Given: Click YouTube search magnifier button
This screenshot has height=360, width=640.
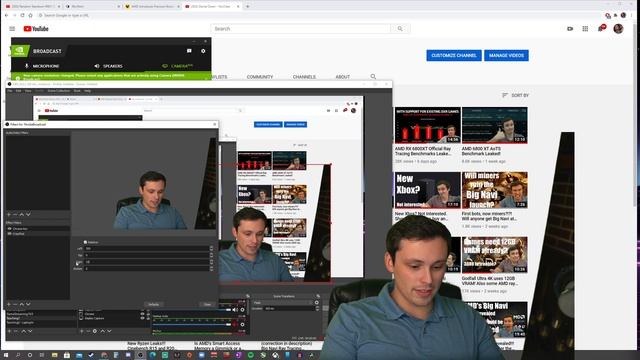Looking at the screenshot, I should [400, 29].
